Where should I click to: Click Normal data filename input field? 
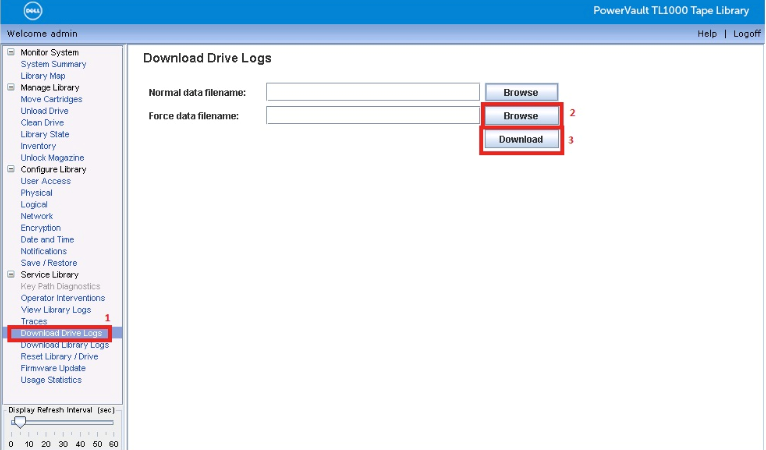(x=373, y=92)
